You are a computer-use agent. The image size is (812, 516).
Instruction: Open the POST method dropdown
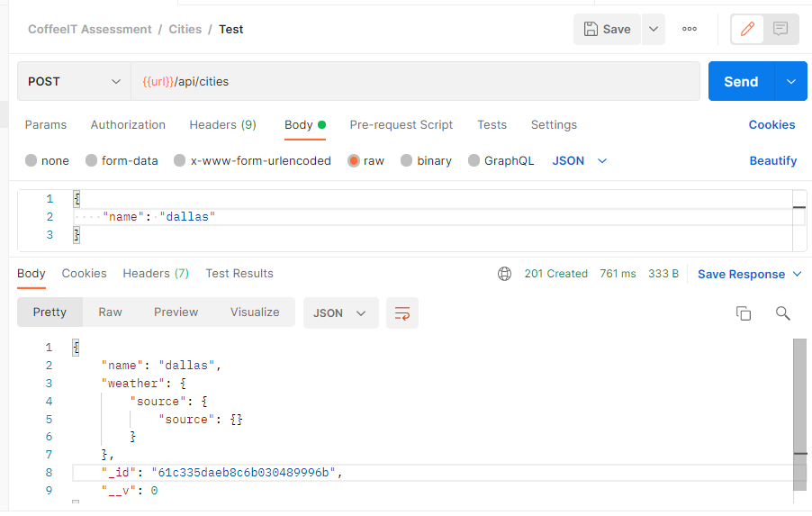pos(74,81)
